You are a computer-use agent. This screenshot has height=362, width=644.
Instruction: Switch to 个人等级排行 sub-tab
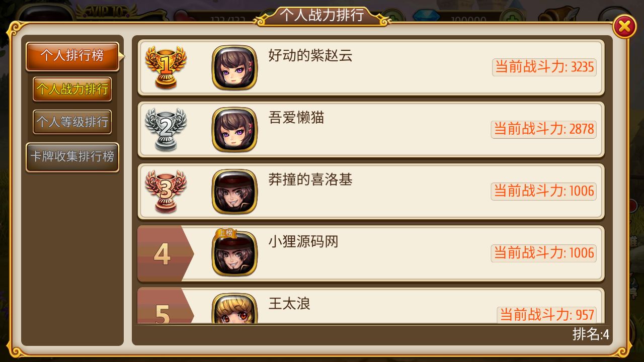[x=72, y=122]
